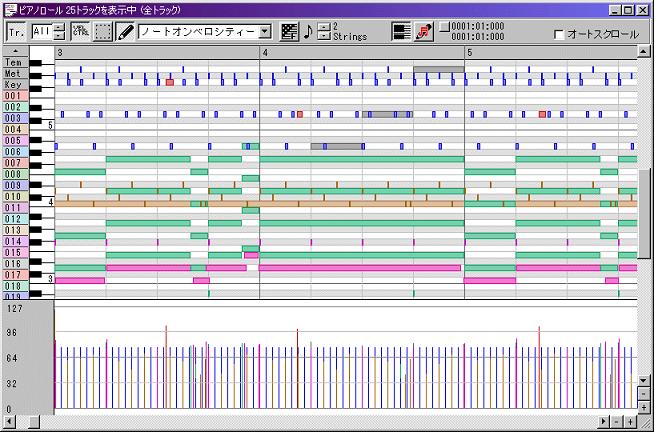Click the Tr. track selector button
Viewport: 654px width, 432px height.
pos(16,32)
